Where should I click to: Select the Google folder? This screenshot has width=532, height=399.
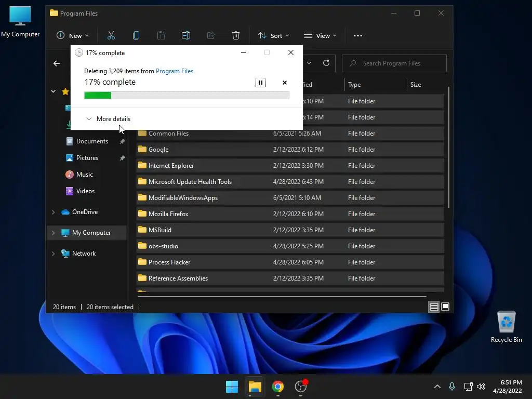tap(290, 149)
